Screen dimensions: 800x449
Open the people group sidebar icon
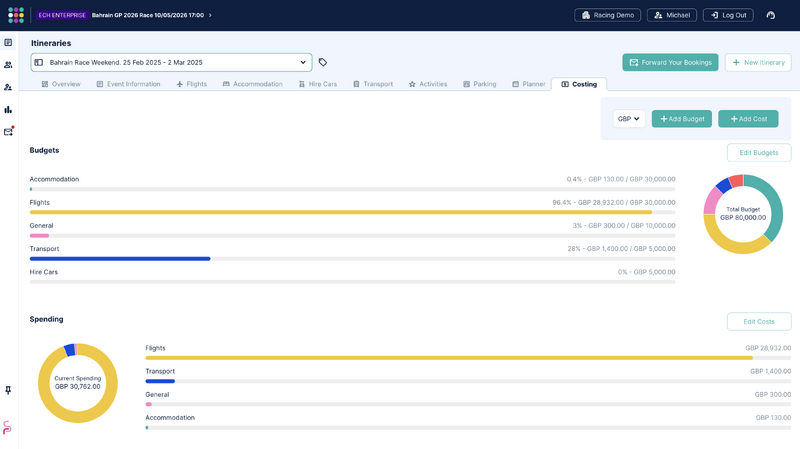coord(8,65)
